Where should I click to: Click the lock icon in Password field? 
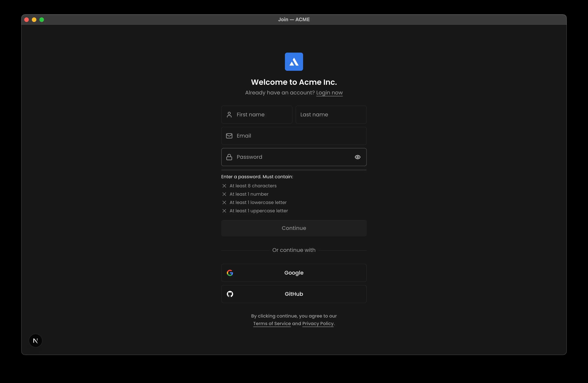[229, 157]
